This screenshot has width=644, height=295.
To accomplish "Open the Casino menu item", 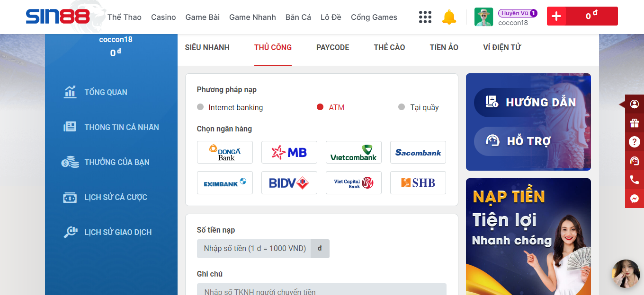I will pos(163,17).
